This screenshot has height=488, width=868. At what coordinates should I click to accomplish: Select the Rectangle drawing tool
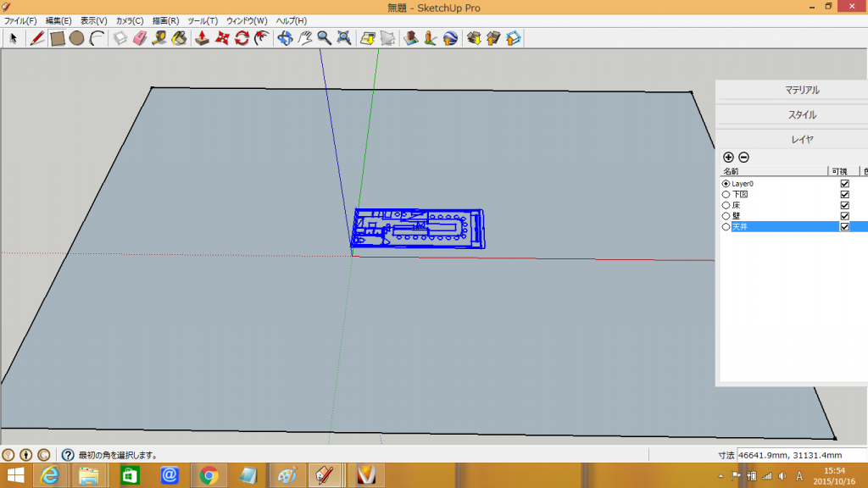tap(58, 38)
